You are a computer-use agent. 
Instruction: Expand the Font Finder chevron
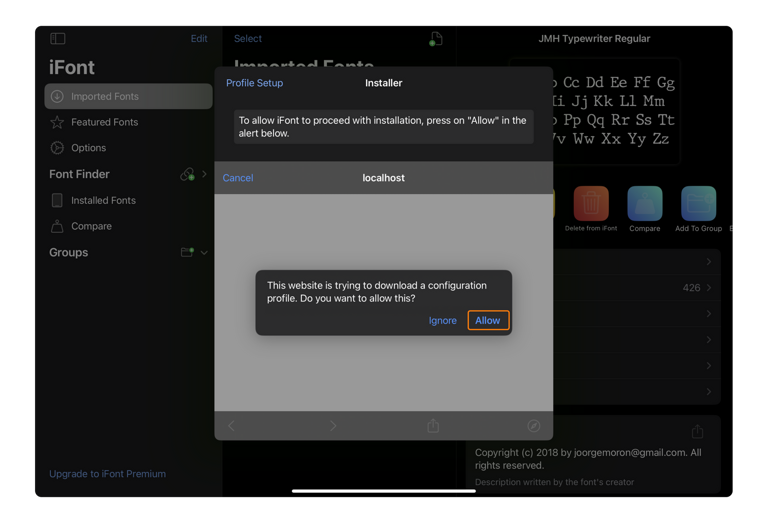click(x=204, y=174)
